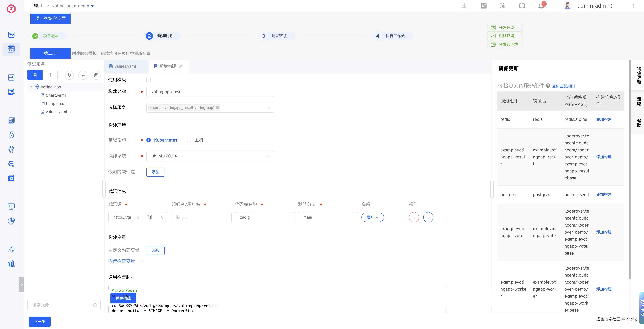
Task: Click the 代码库名称 field containing zadig
Action: tap(265, 217)
